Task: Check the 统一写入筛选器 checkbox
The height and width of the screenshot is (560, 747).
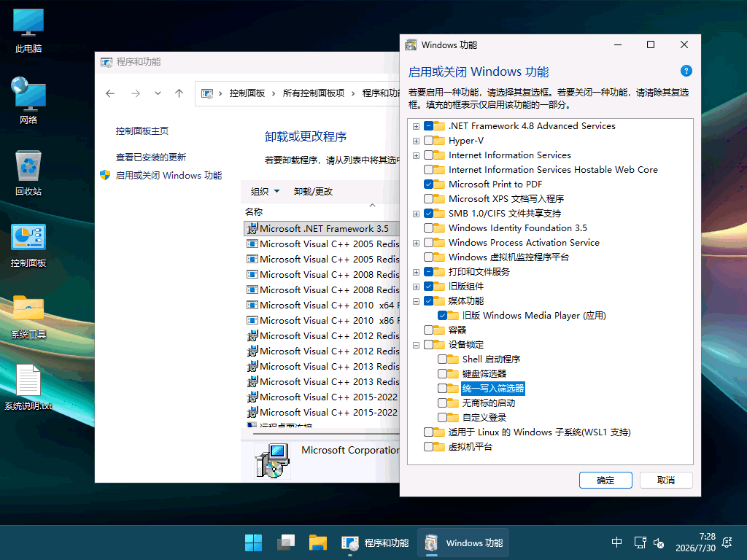Action: (443, 388)
